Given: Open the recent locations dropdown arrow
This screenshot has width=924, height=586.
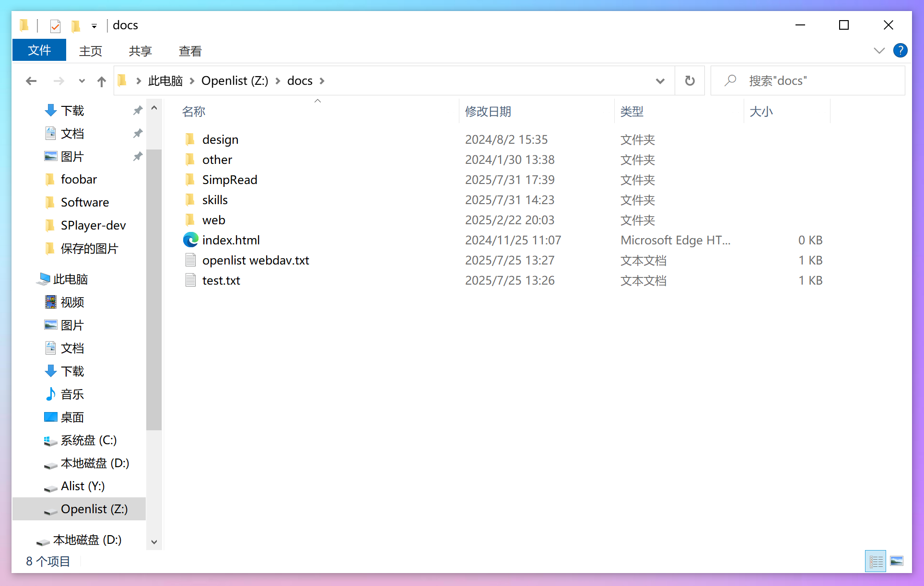Looking at the screenshot, I should (x=81, y=80).
